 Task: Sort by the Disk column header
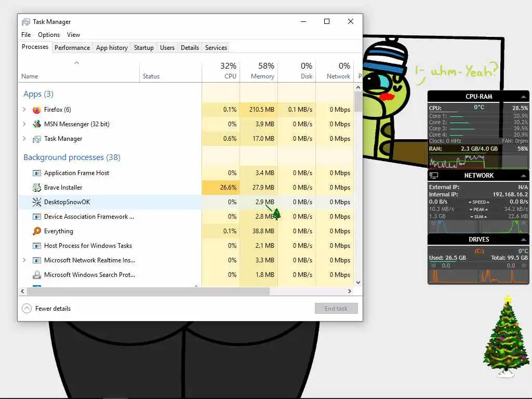297,71
